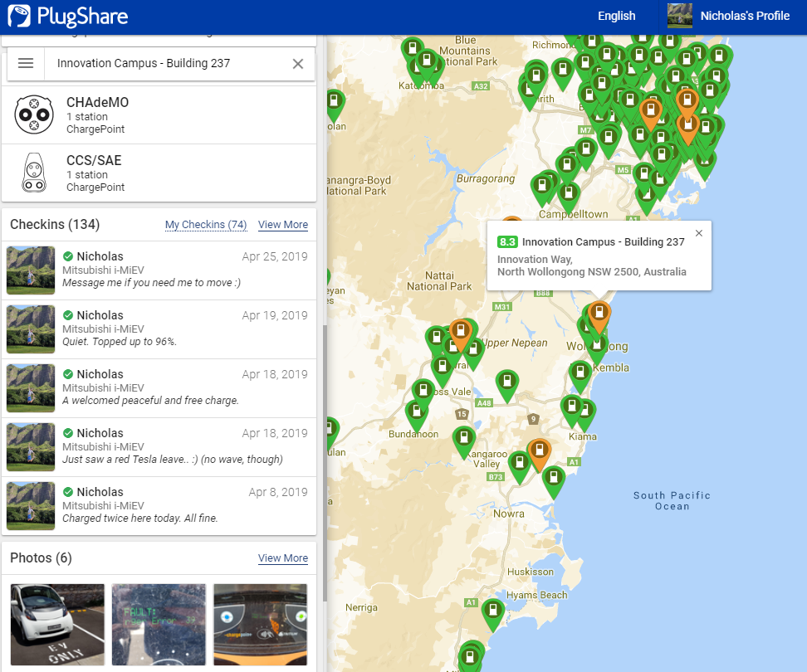
Task: Open the white car EV ONLY photo
Action: [x=57, y=625]
